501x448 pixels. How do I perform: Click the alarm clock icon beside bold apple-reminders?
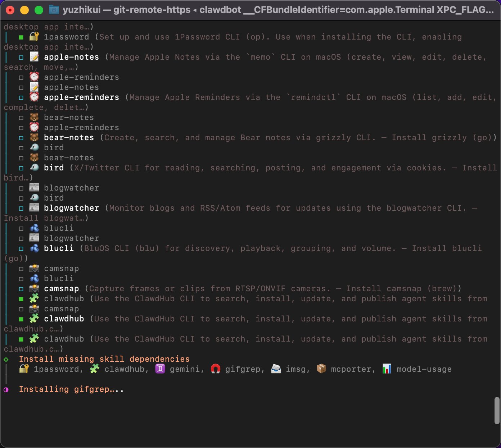[34, 97]
